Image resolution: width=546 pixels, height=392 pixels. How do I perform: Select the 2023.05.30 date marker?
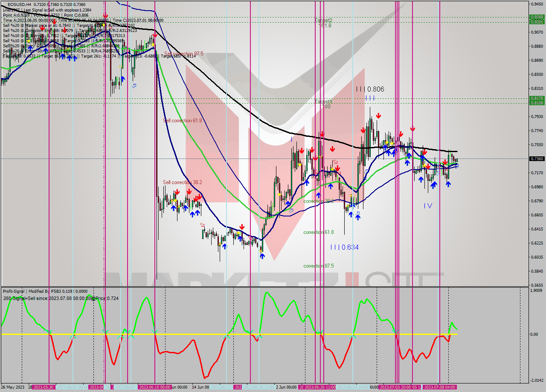[x=44, y=387]
